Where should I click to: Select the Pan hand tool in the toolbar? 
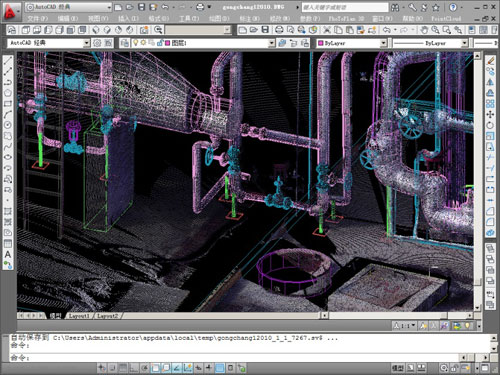click(x=424, y=30)
